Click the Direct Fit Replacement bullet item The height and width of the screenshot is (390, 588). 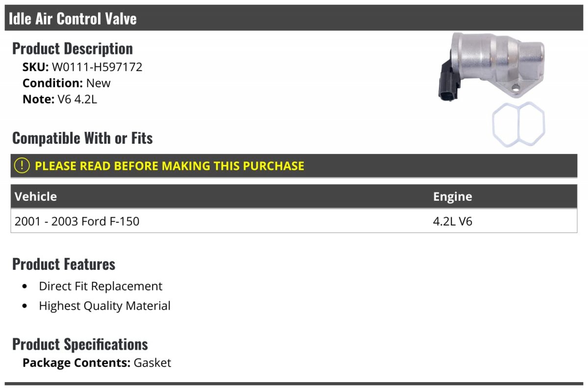[100, 286]
